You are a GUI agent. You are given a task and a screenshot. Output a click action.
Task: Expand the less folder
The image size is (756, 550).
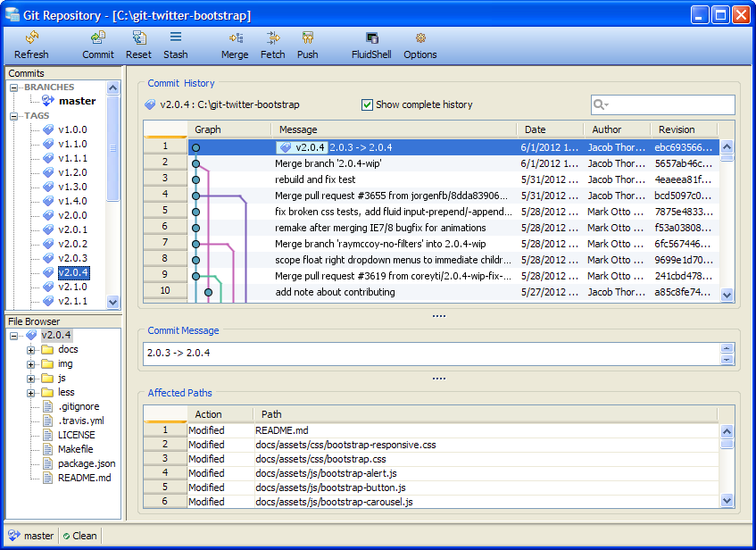pyautogui.click(x=31, y=393)
